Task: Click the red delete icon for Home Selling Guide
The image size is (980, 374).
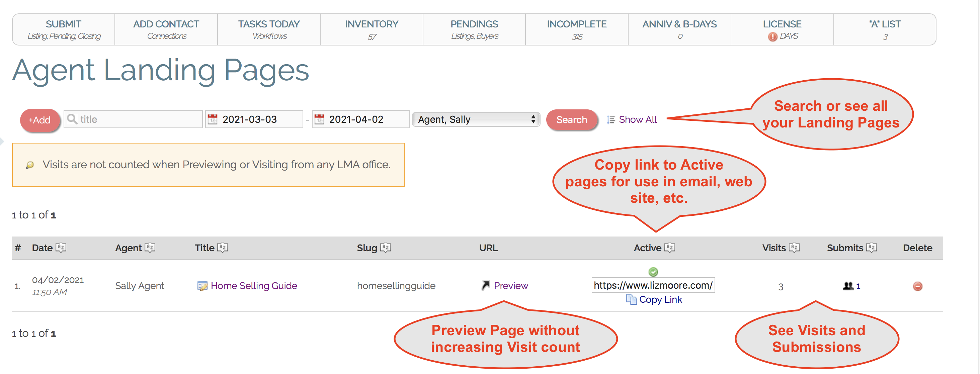Action: tap(917, 286)
